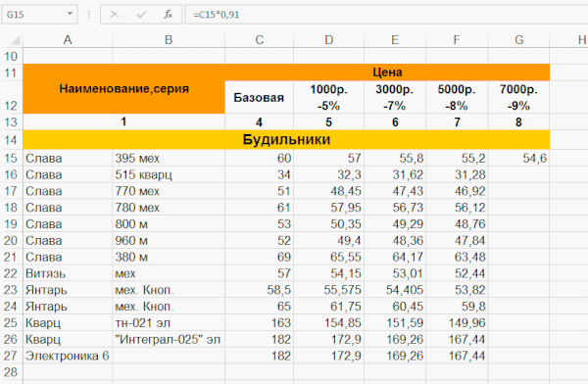Select column F header

(x=457, y=40)
